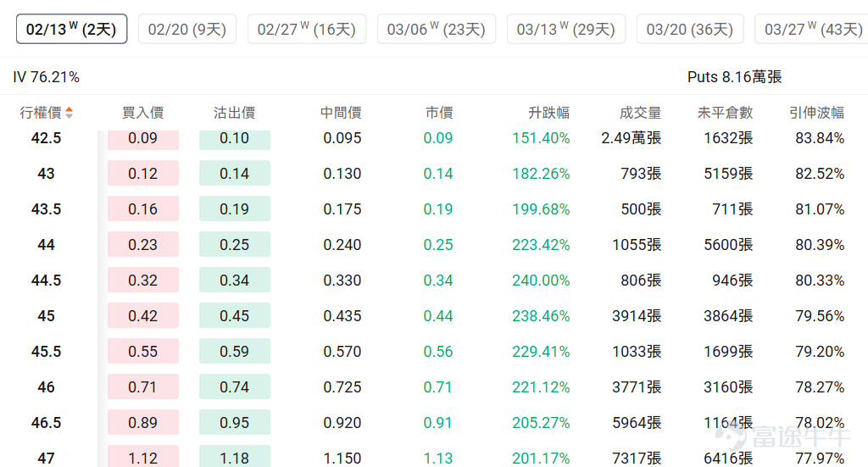Click the 升跌幅 column header
Viewport: 868px width, 467px height.
coord(548,113)
